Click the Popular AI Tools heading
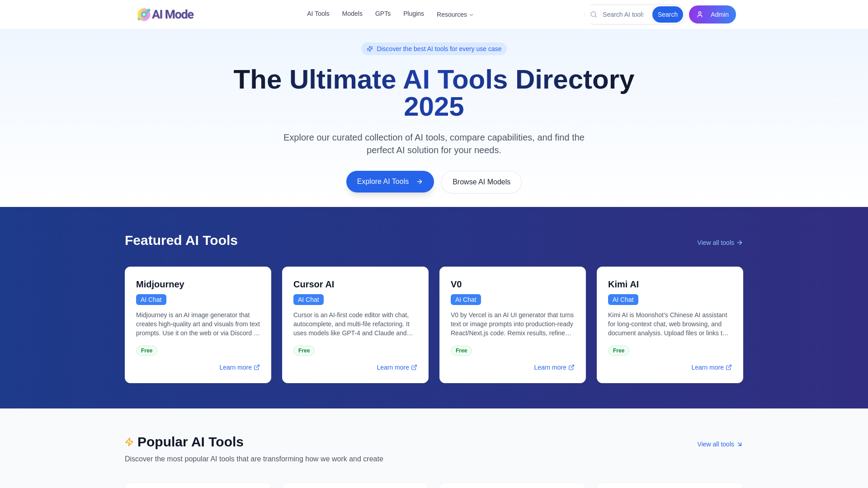Screen dimensions: 868x488 tap(190, 442)
